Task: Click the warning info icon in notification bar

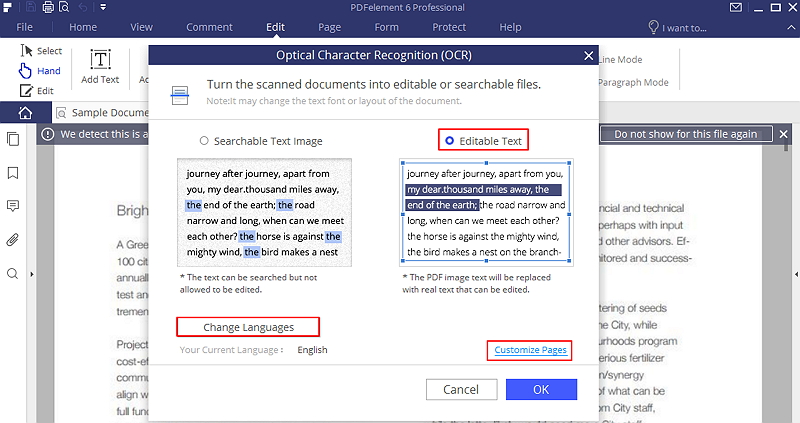Action: (x=47, y=134)
